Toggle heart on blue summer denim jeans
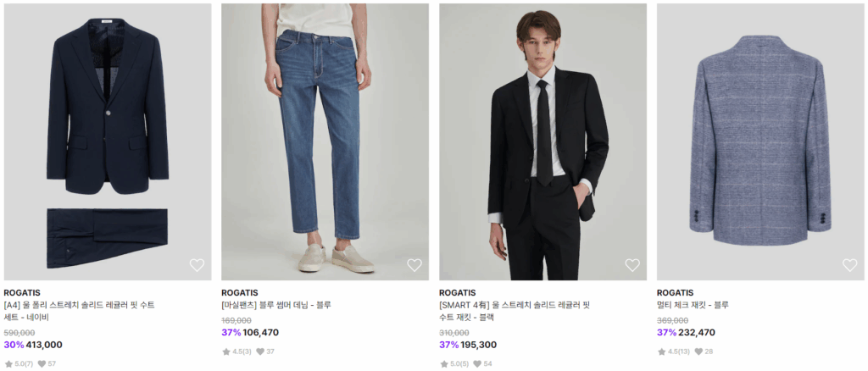Image resolution: width=868 pixels, height=371 pixels. click(x=415, y=265)
